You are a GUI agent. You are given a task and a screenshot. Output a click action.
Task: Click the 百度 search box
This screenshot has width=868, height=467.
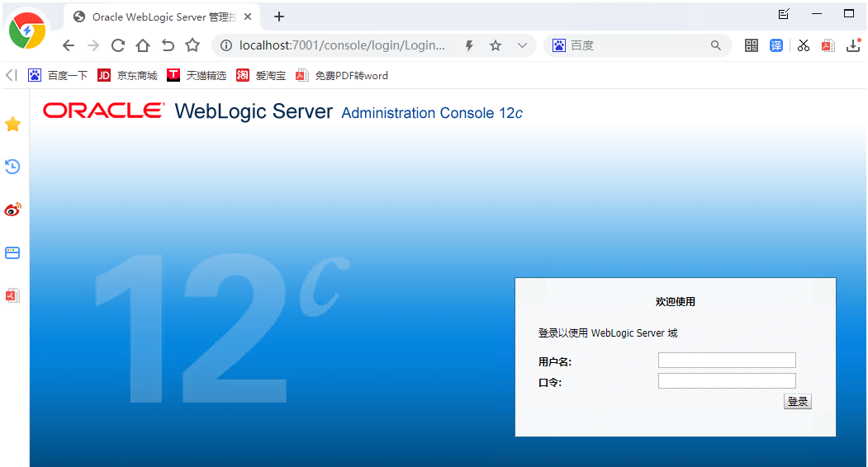[x=637, y=45]
